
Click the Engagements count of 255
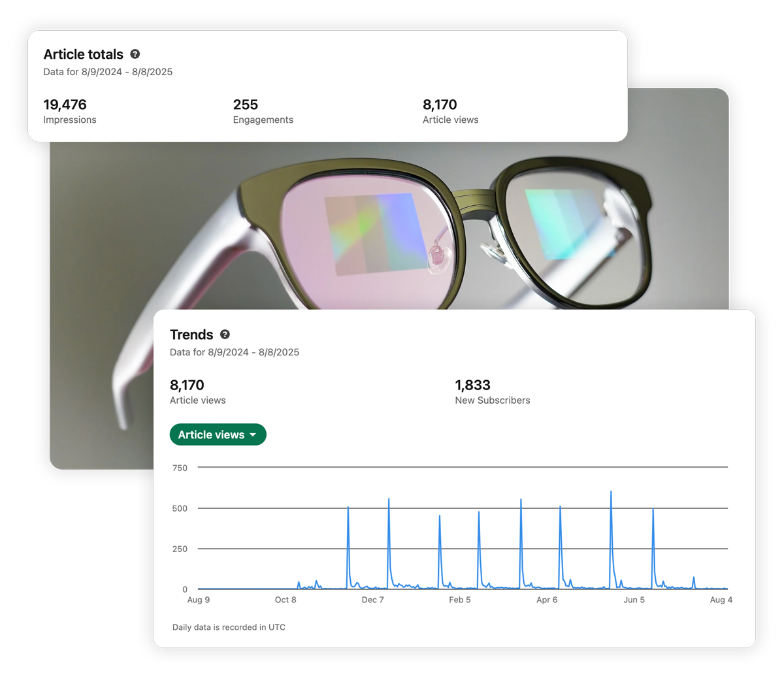click(x=245, y=105)
